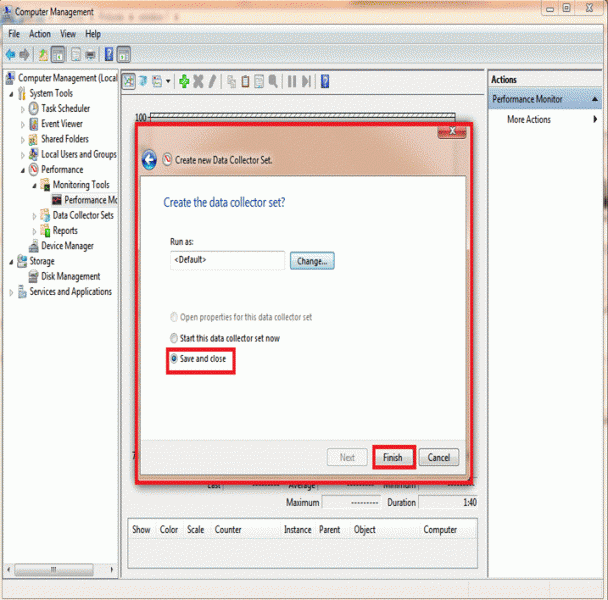Click the Change... button

click(x=312, y=261)
